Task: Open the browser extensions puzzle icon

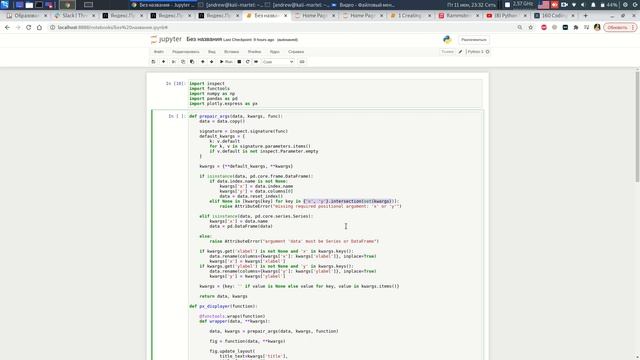Action: 576,27
